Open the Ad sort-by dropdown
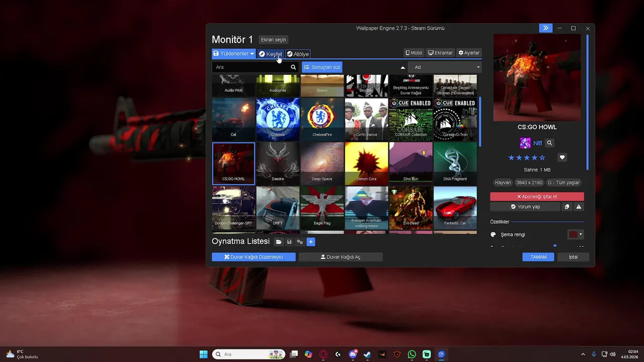 pos(445,67)
